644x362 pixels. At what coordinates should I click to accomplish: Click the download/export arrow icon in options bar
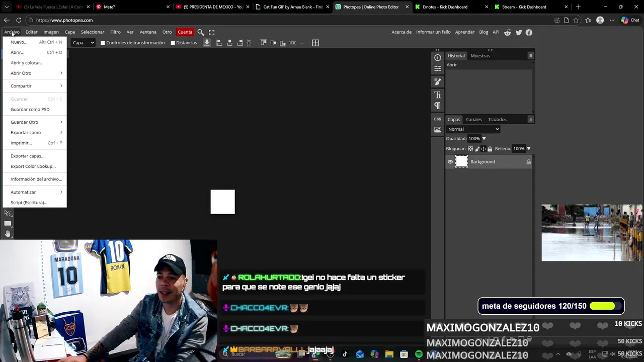tap(207, 43)
